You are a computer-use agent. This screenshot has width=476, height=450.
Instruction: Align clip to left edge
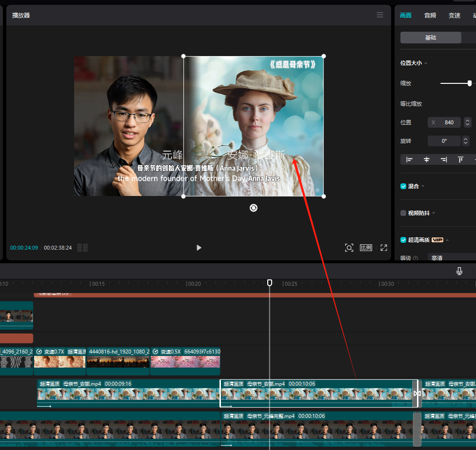[x=409, y=159]
